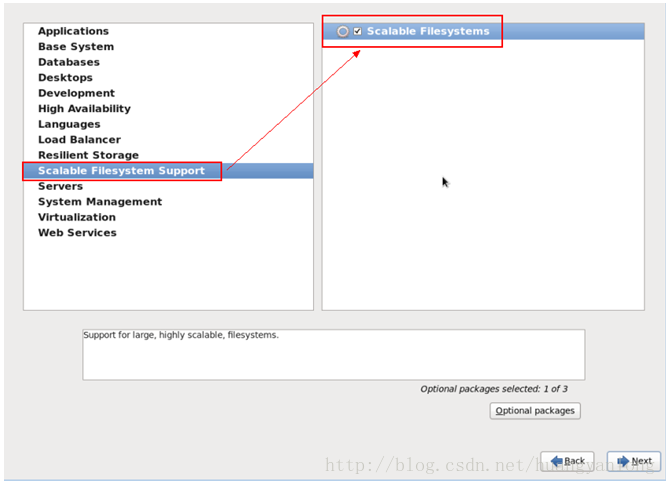The width and height of the screenshot is (666, 485).
Task: Click the package group description text box
Action: pyautogui.click(x=333, y=355)
